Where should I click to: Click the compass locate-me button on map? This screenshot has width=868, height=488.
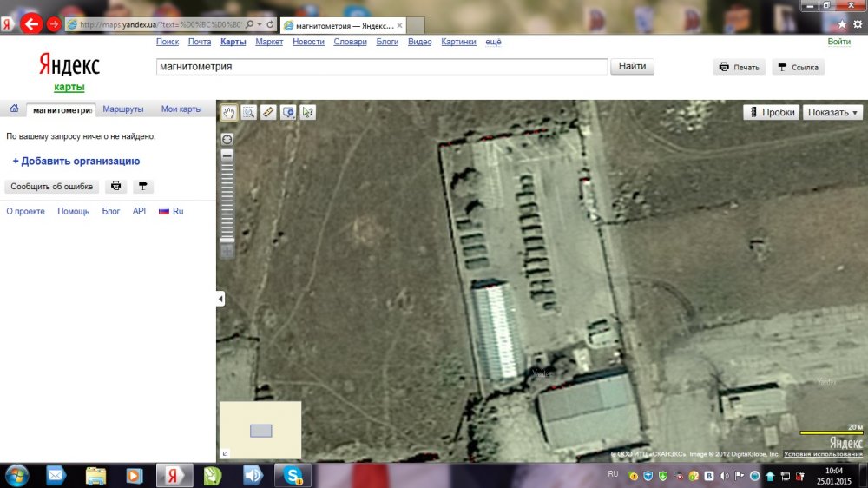(227, 139)
